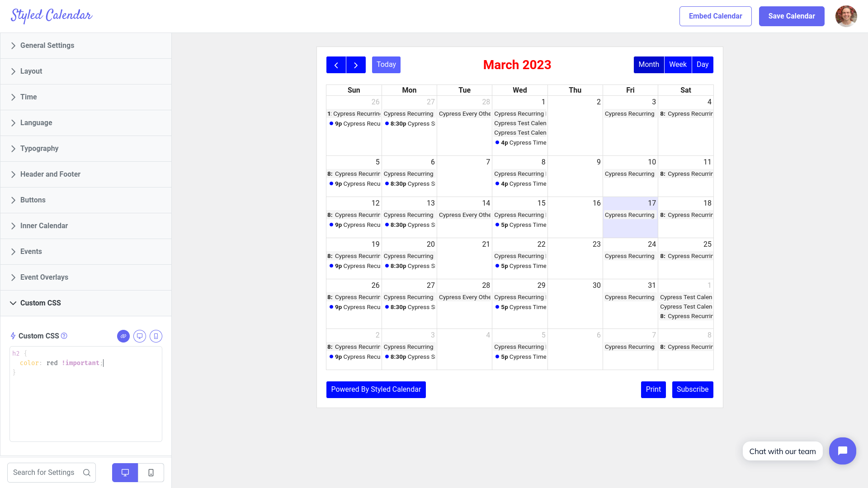Click the right navigation arrow to go forward

(x=356, y=64)
